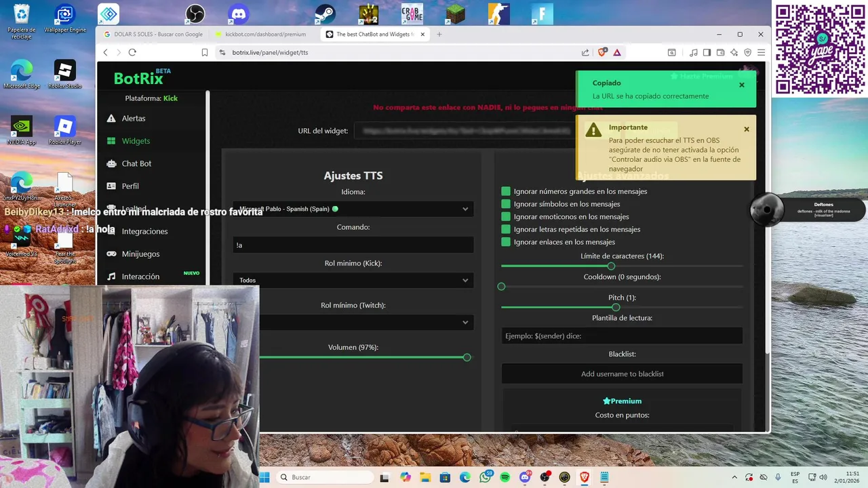The image size is (868, 488).
Task: Click the Blacklist username field
Action: 622,373
